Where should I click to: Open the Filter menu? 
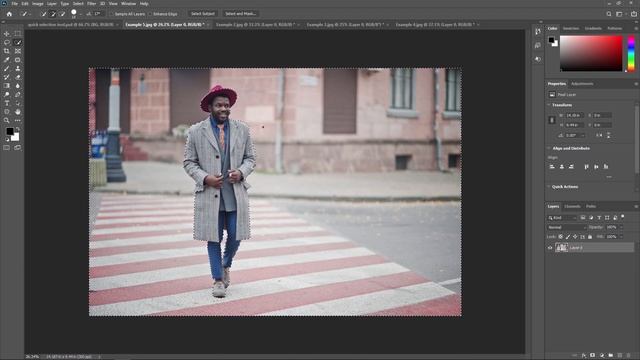tap(91, 4)
